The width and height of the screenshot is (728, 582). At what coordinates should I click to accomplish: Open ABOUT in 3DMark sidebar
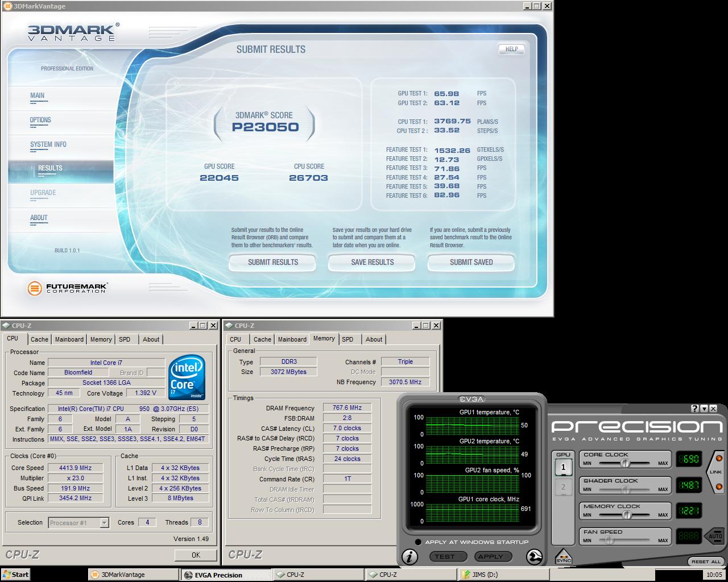point(39,218)
